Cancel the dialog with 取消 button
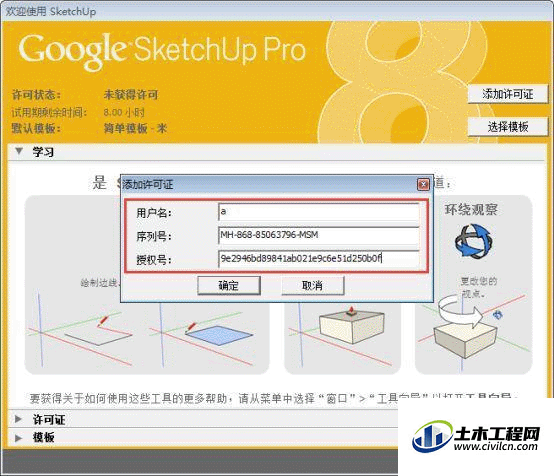The height and width of the screenshot is (476, 554). coord(312,286)
